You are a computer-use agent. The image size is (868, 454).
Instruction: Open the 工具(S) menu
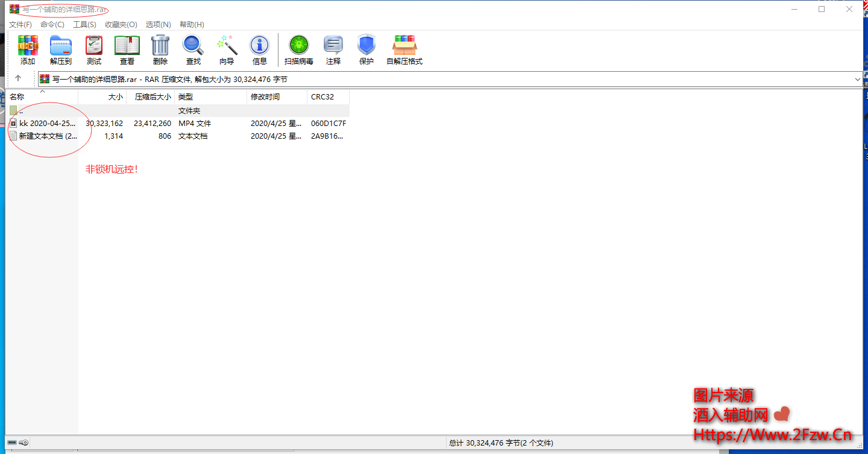[84, 25]
